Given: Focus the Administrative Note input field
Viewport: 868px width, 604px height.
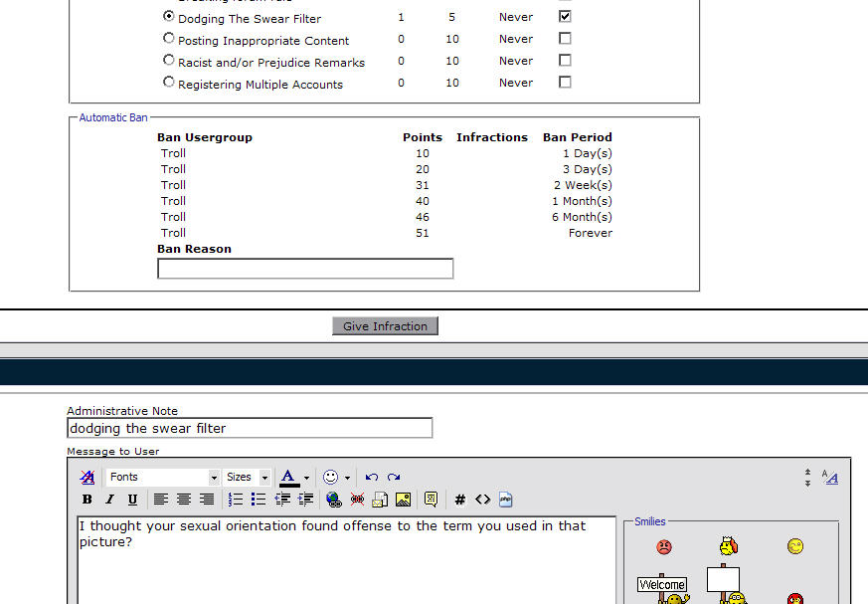Looking at the screenshot, I should [250, 428].
